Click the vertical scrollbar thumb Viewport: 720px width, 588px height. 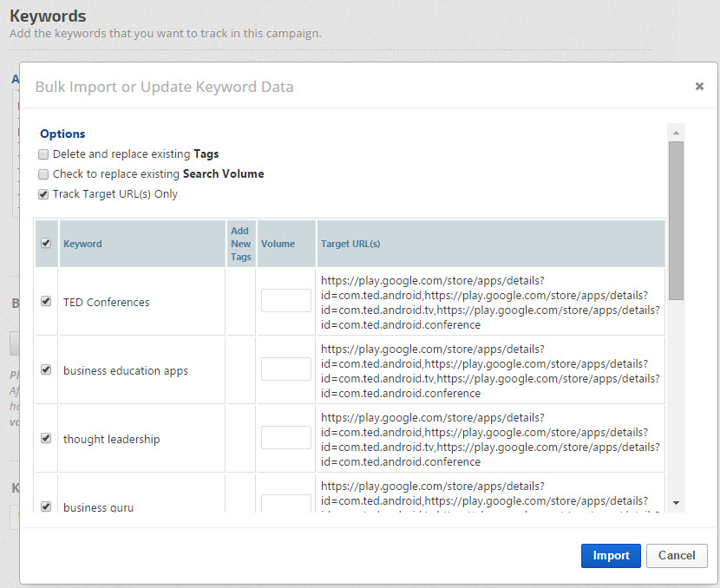[676, 221]
